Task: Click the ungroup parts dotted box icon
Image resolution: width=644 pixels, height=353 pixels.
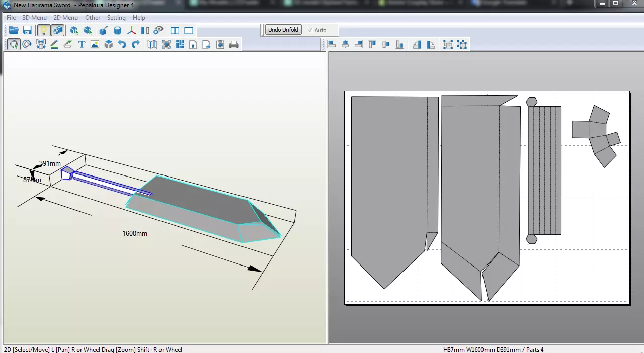Action: tap(461, 44)
